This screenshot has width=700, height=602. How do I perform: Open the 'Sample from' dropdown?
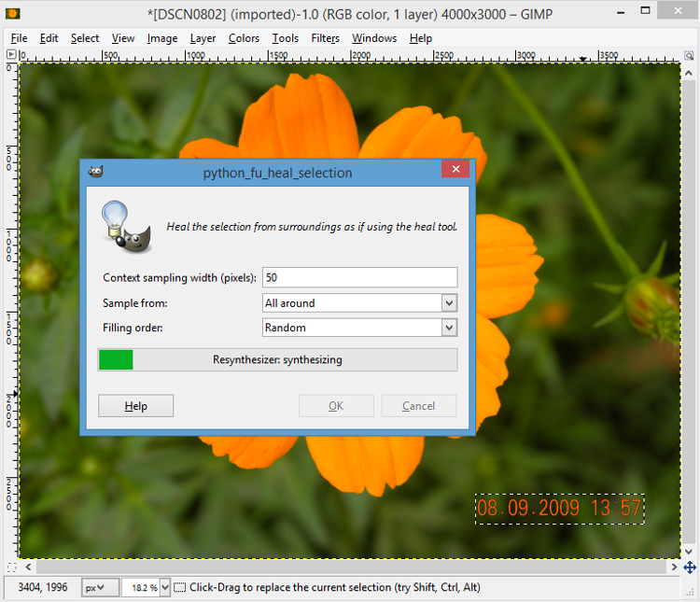(x=359, y=303)
